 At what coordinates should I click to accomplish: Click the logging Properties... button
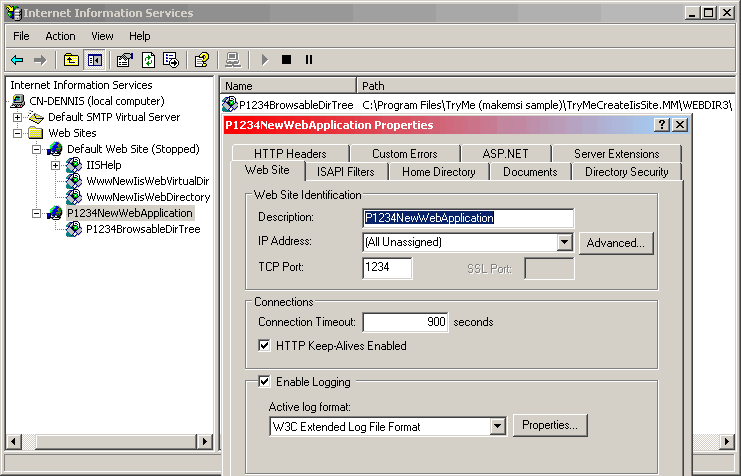click(x=550, y=426)
